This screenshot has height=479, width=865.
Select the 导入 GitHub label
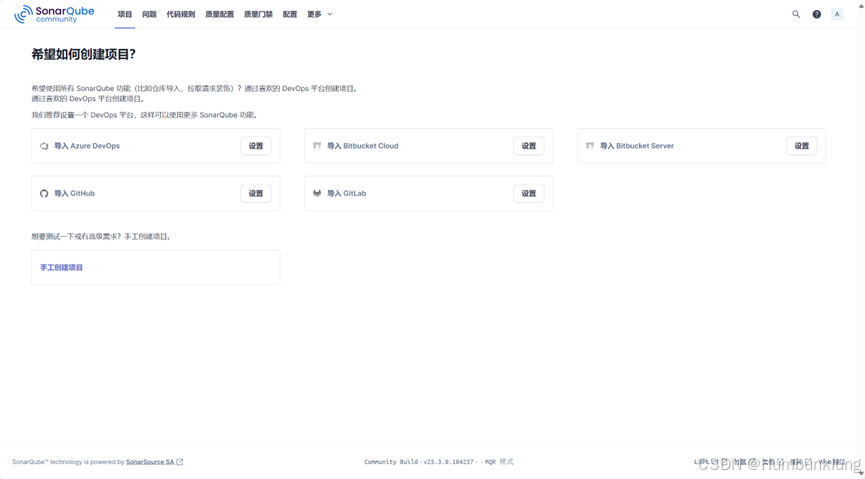pyautogui.click(x=74, y=194)
